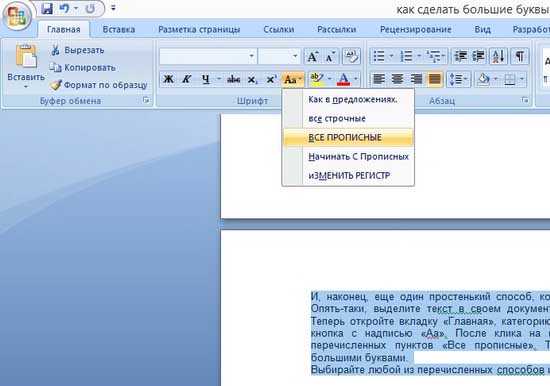This screenshot has width=550, height=386.
Task: Show paragraph marks (¶)
Action: [x=519, y=56]
